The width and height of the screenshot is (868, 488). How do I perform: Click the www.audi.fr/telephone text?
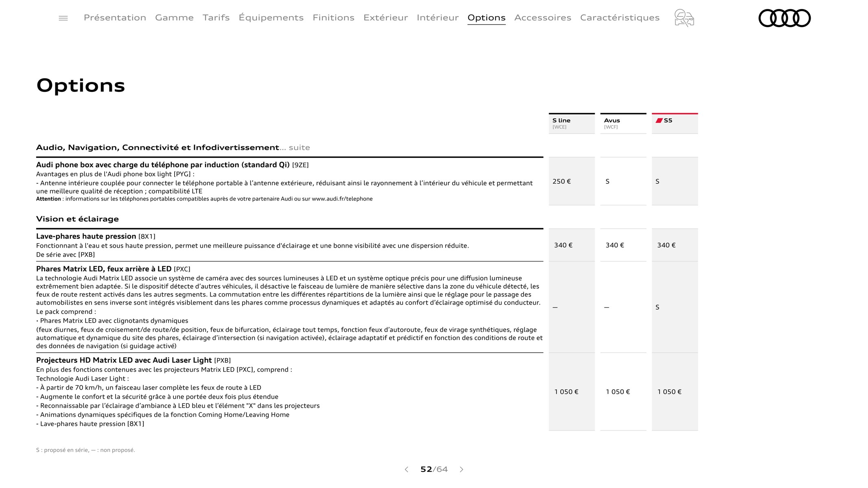[x=342, y=199]
